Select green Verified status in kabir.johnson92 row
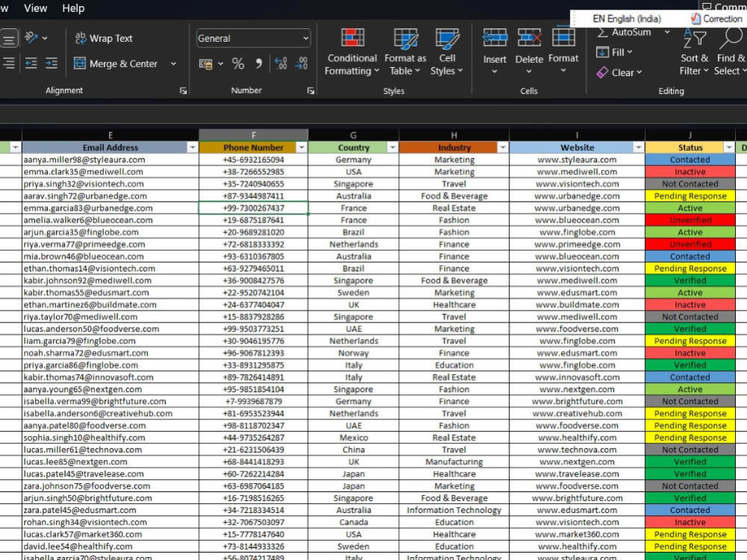The width and height of the screenshot is (747, 560). 689,281
